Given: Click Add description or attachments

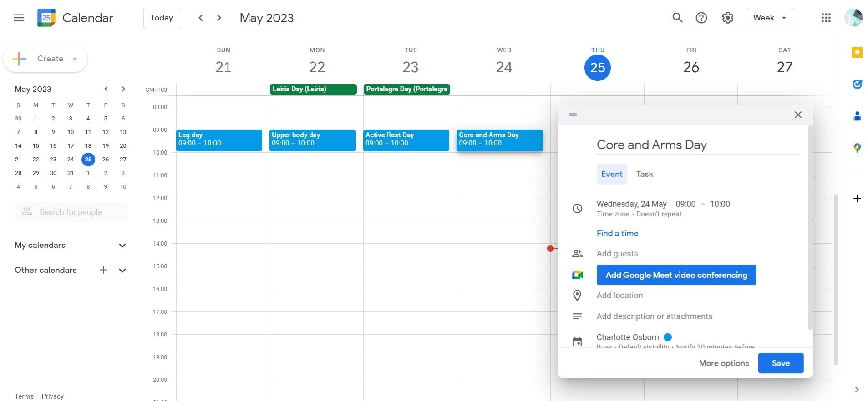Looking at the screenshot, I should coord(655,316).
